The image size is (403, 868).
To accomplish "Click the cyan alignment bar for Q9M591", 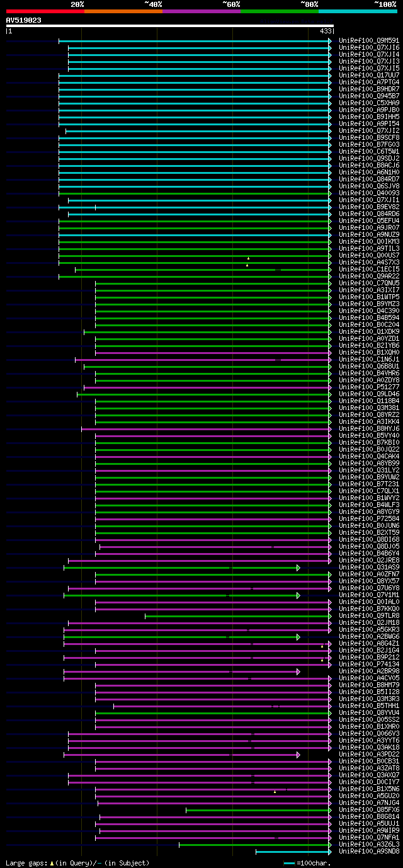I will pos(194,41).
